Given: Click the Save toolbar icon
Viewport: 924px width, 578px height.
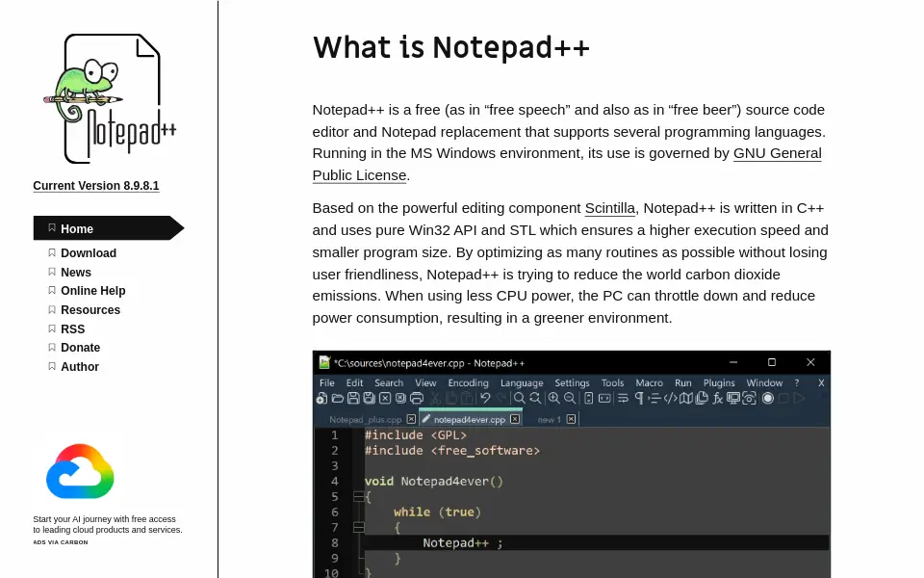Looking at the screenshot, I should 353,398.
